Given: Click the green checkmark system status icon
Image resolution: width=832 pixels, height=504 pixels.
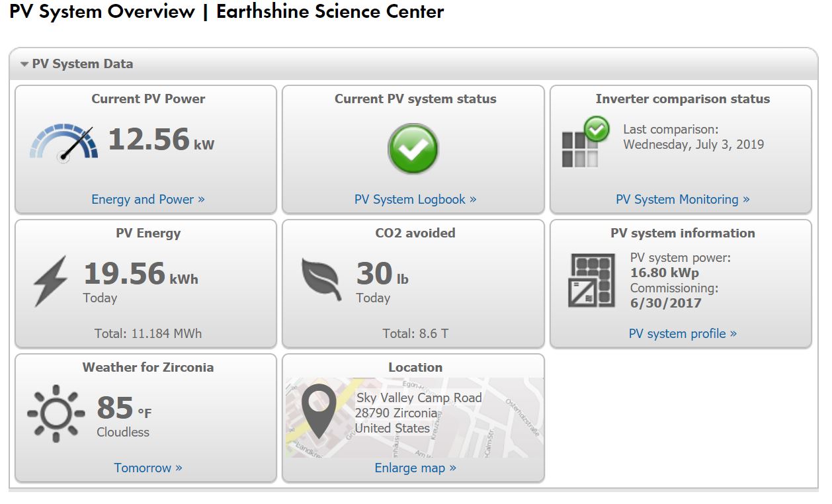Looking at the screenshot, I should (413, 149).
